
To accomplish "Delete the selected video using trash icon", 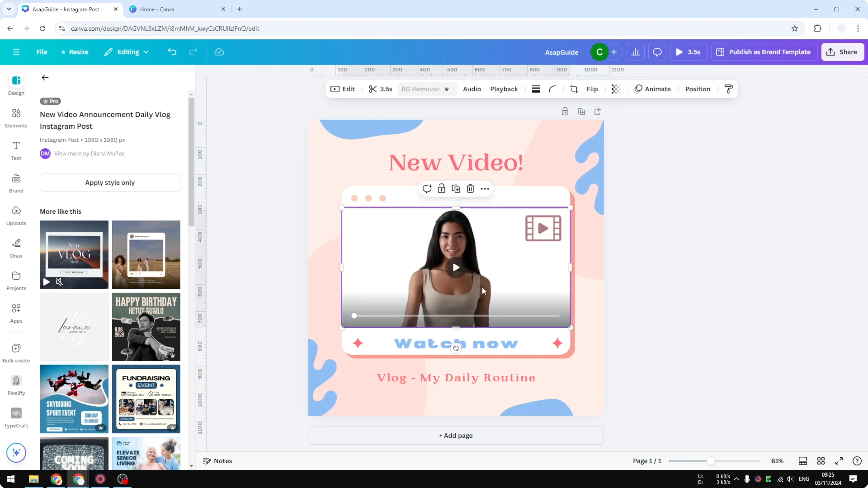I will 470,189.
